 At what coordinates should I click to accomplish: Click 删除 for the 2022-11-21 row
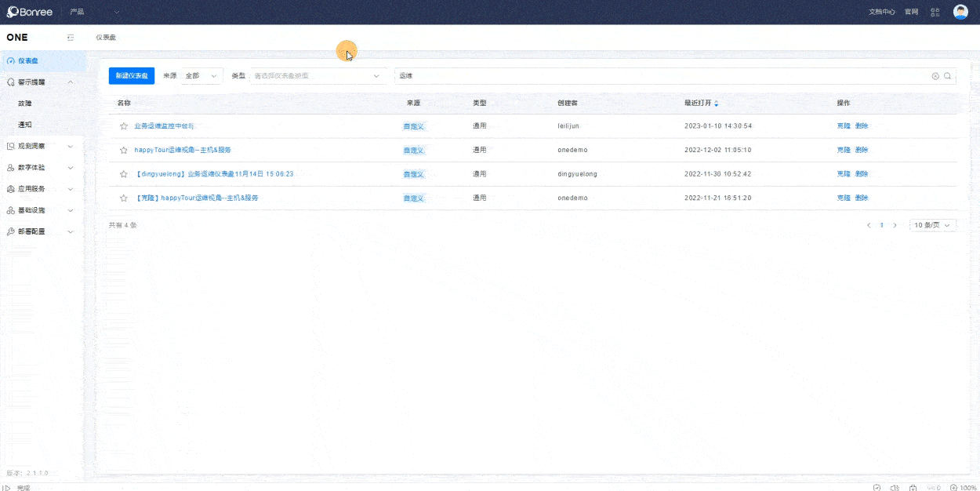(862, 198)
